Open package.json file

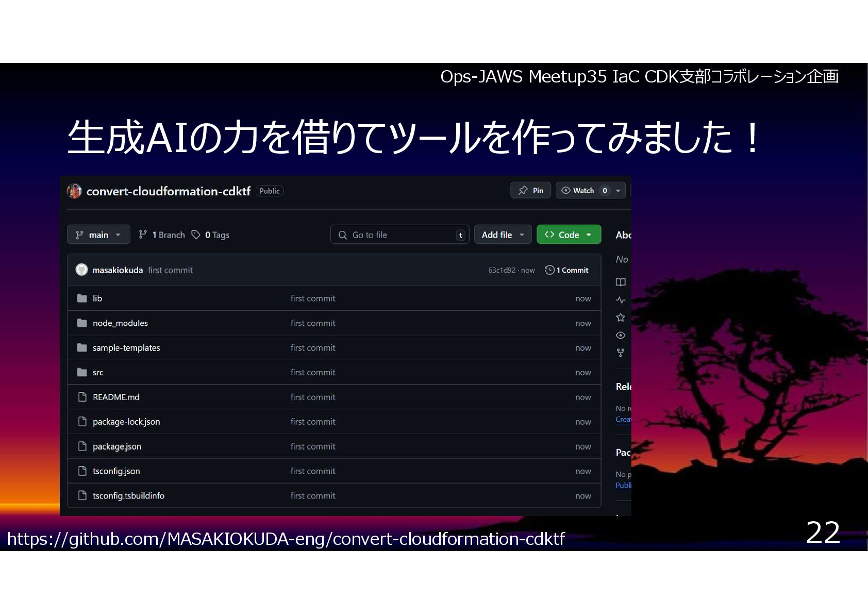point(117,446)
